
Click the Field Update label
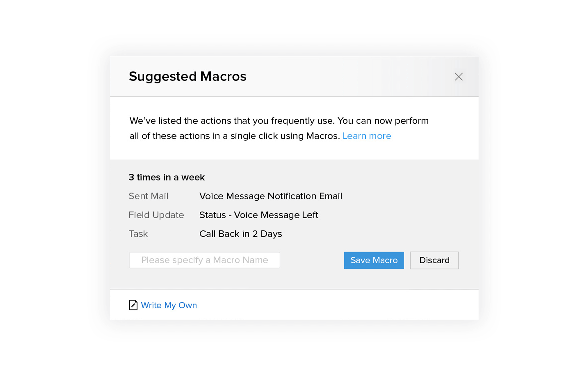pos(156,215)
